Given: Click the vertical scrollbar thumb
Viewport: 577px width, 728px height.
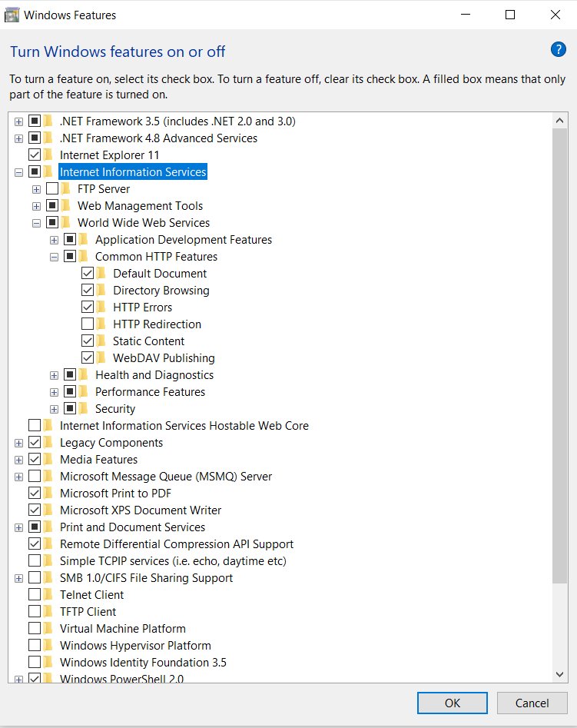Looking at the screenshot, I should tap(560, 356).
